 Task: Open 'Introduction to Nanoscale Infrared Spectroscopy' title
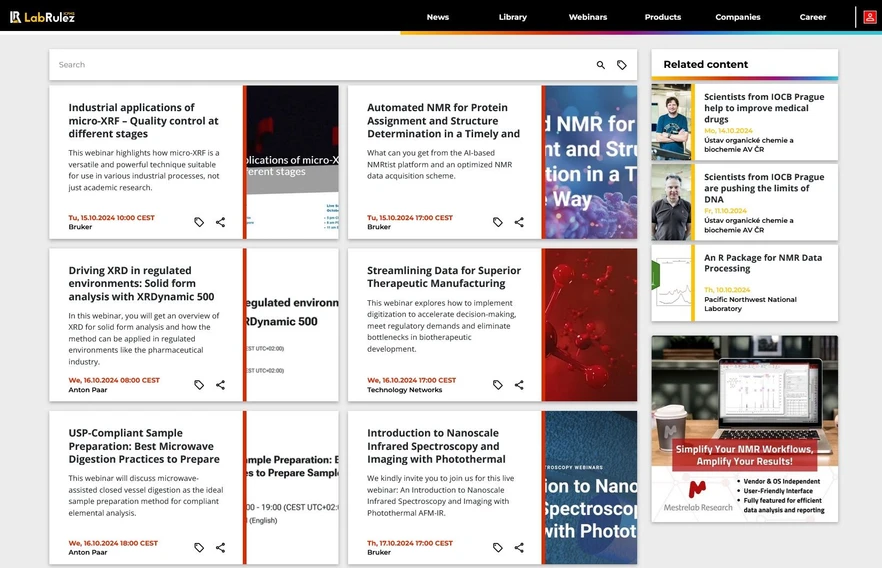pyautogui.click(x=436, y=446)
